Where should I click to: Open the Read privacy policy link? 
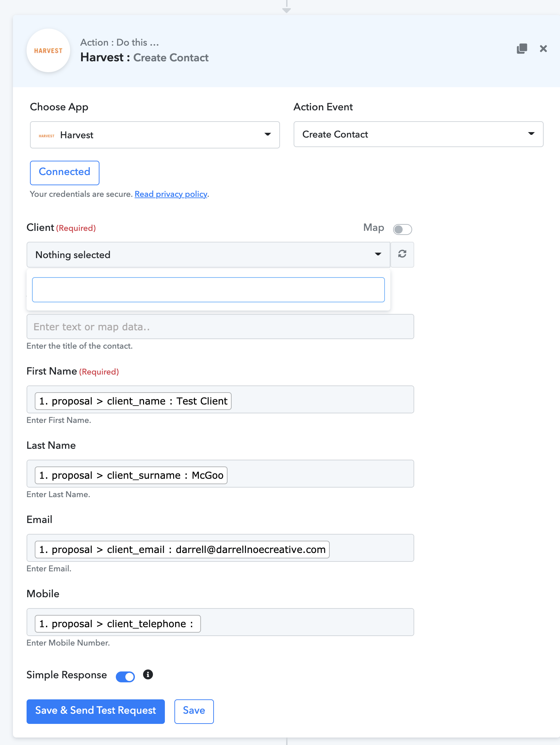pos(171,194)
